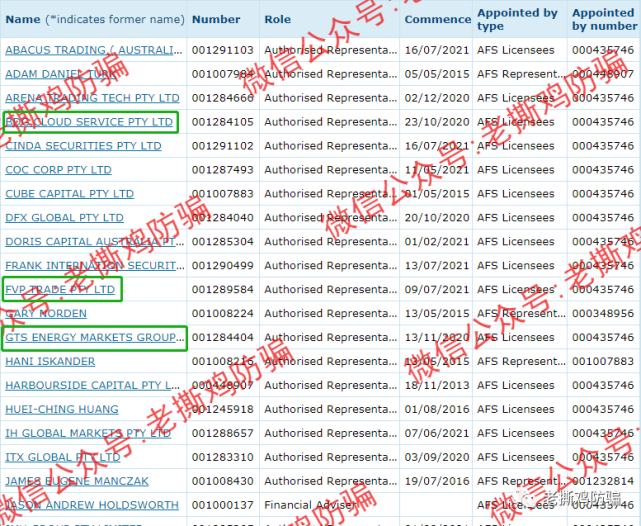Open HARBOURSIDE CAPITAL PTY L... link
The height and width of the screenshot is (526, 641).
pos(92,385)
